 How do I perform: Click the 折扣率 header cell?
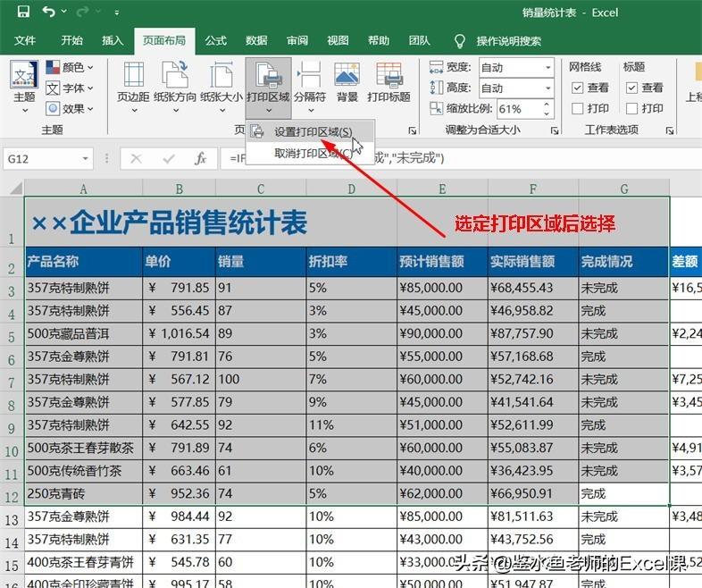pyautogui.click(x=352, y=261)
